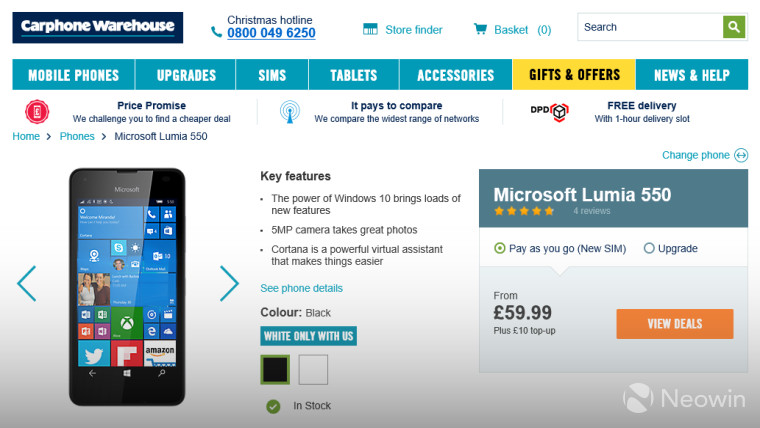Click the View Deals button
This screenshot has width=760, height=428.
[675, 324]
